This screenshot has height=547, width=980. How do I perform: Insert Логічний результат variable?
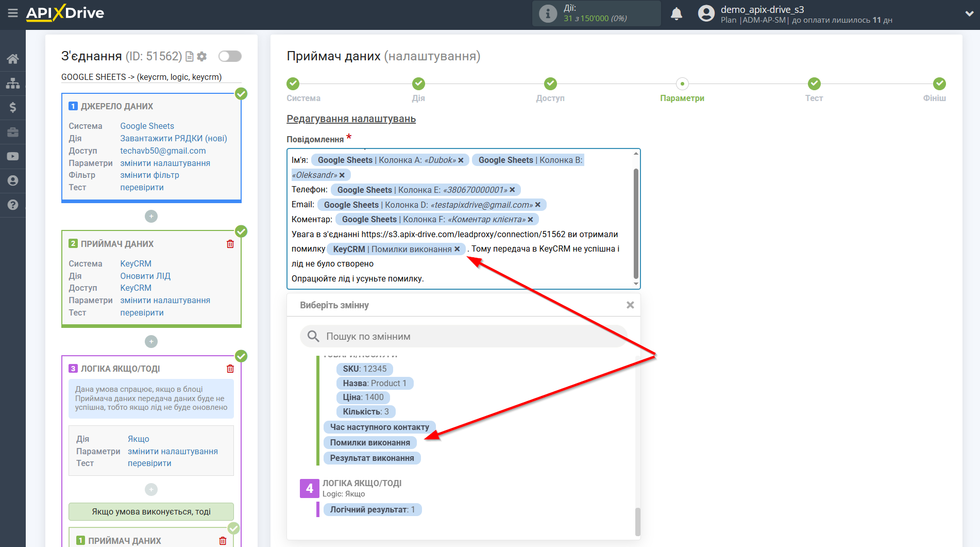tap(373, 510)
